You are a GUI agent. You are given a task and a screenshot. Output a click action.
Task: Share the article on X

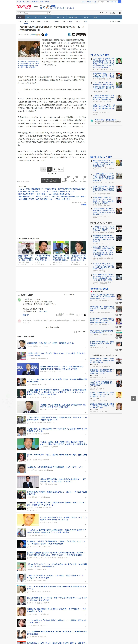[43, 35]
